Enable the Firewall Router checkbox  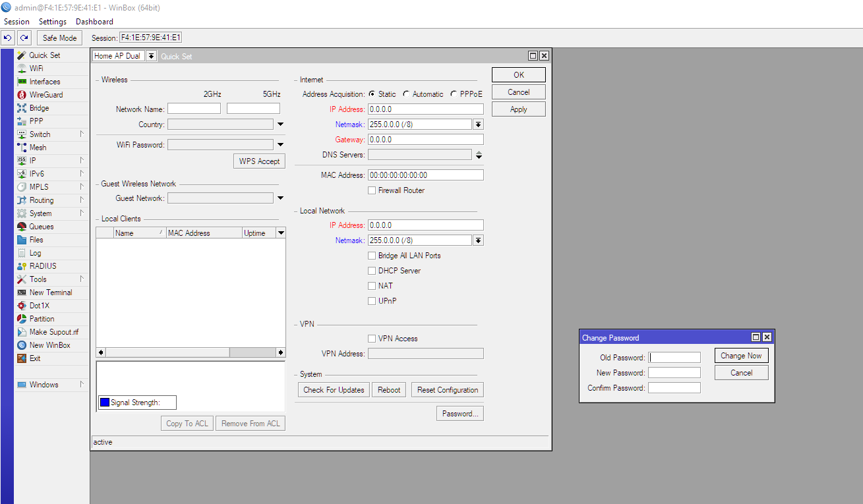(x=372, y=190)
